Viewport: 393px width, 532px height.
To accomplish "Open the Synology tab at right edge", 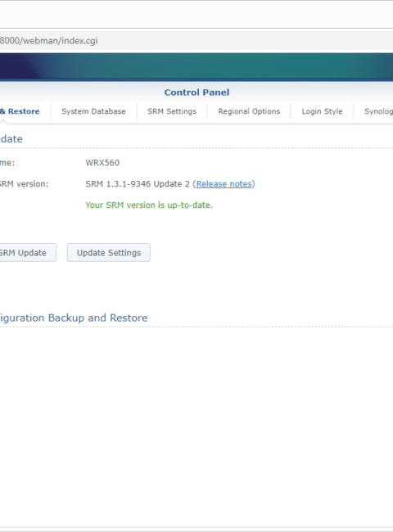I will (378, 111).
